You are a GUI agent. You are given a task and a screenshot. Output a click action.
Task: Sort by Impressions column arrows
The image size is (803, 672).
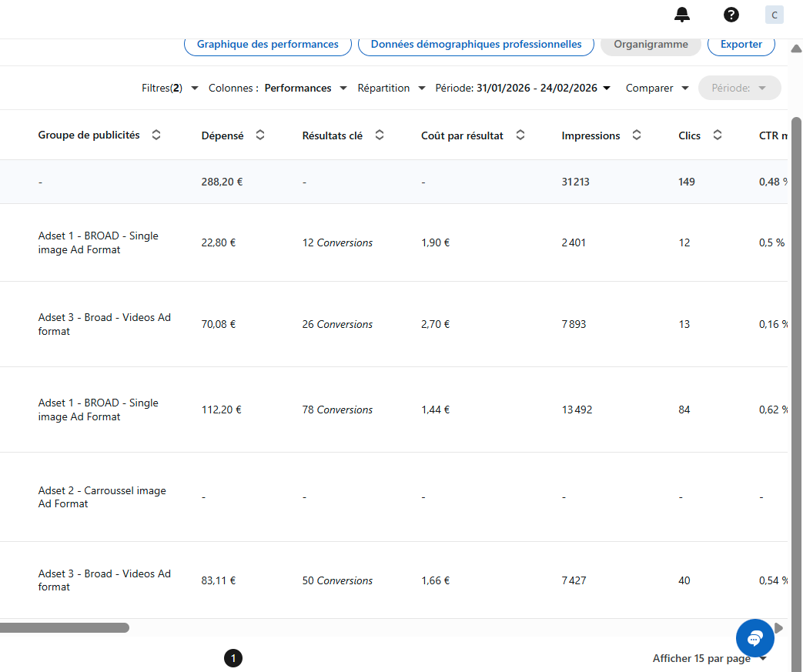tap(637, 135)
